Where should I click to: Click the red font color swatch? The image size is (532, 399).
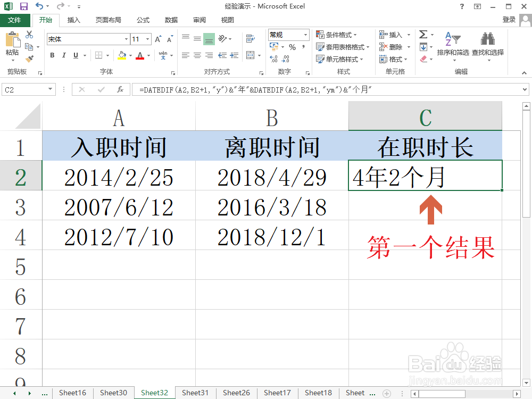pos(140,55)
